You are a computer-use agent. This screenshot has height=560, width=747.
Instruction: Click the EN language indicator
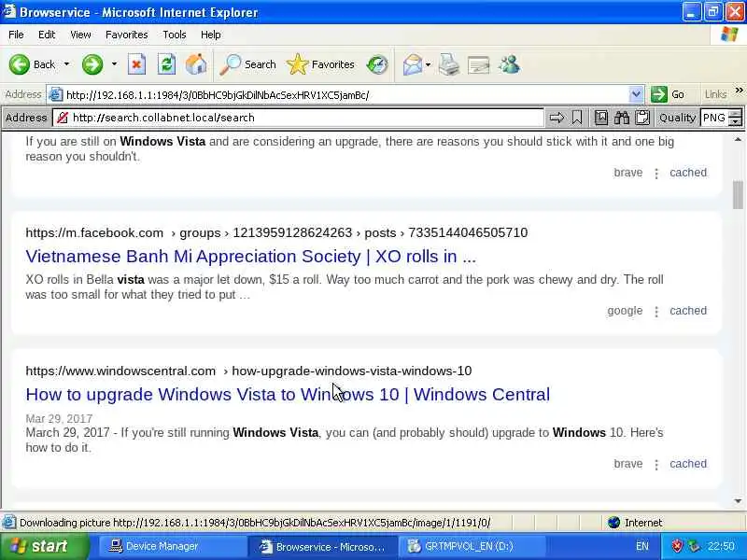pyautogui.click(x=641, y=546)
